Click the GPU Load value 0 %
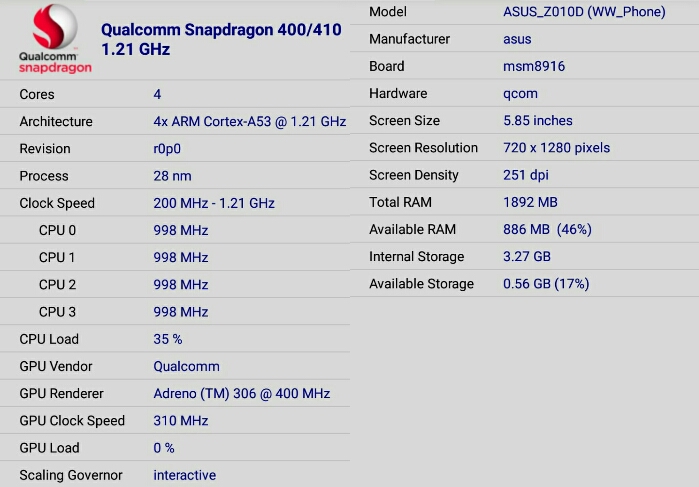Image resolution: width=699 pixels, height=487 pixels. pos(164,448)
